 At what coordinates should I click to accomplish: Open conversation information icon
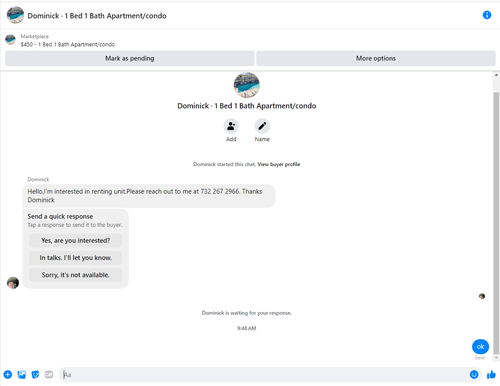(x=487, y=15)
